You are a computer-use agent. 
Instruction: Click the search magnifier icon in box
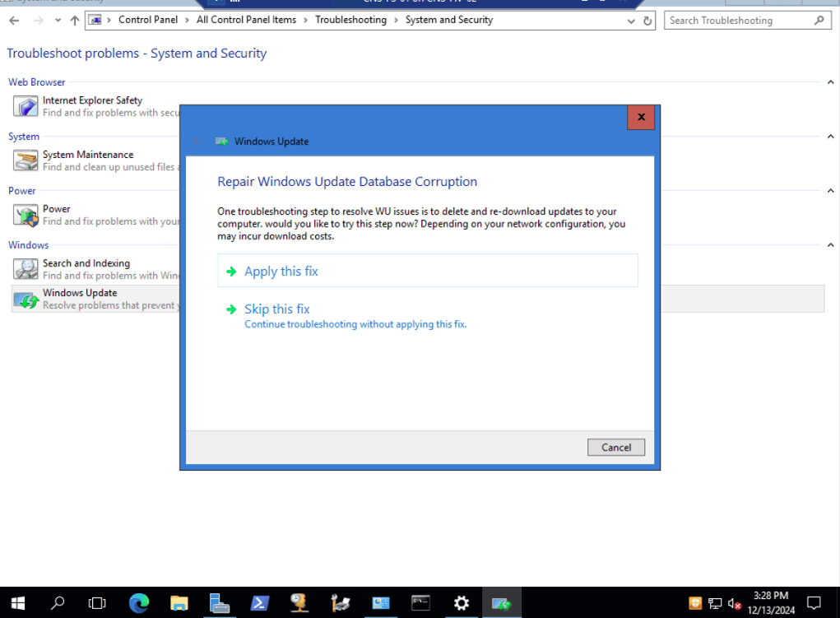click(x=819, y=21)
